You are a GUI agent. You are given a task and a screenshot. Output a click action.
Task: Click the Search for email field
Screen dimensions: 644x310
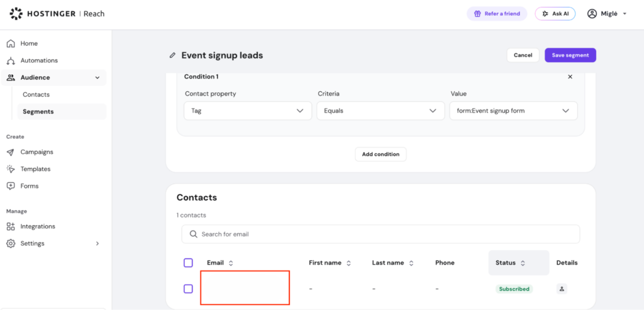380,234
